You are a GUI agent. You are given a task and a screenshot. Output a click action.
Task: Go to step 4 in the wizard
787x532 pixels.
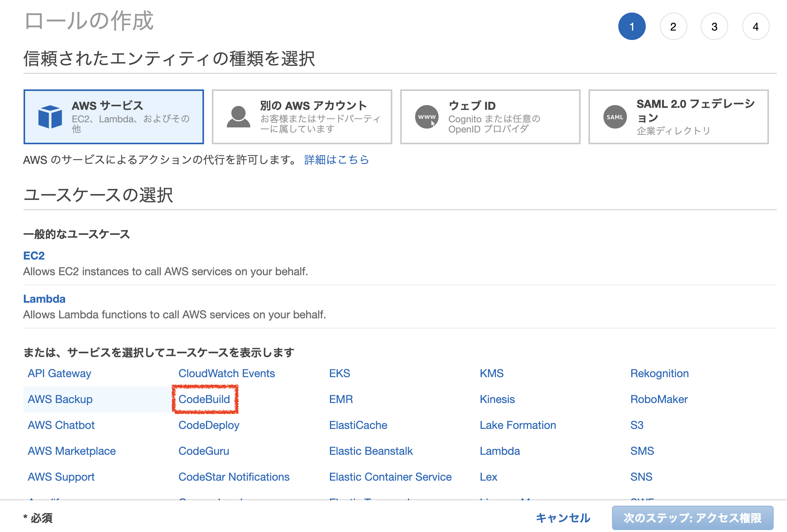756,26
